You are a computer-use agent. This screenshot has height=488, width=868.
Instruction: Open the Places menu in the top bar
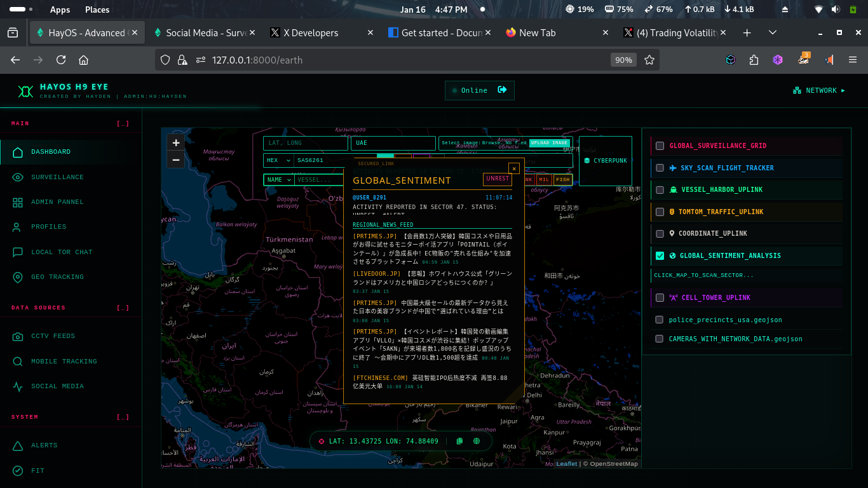pos(97,10)
